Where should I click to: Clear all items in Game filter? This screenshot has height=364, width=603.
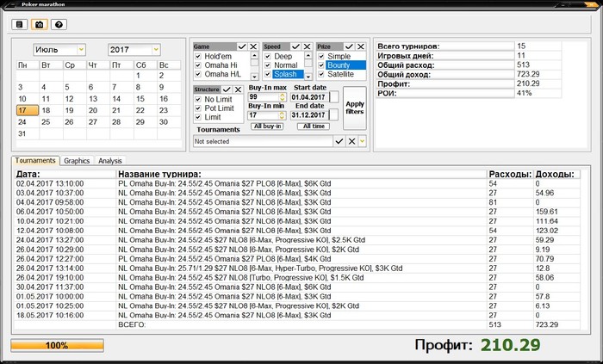click(253, 46)
